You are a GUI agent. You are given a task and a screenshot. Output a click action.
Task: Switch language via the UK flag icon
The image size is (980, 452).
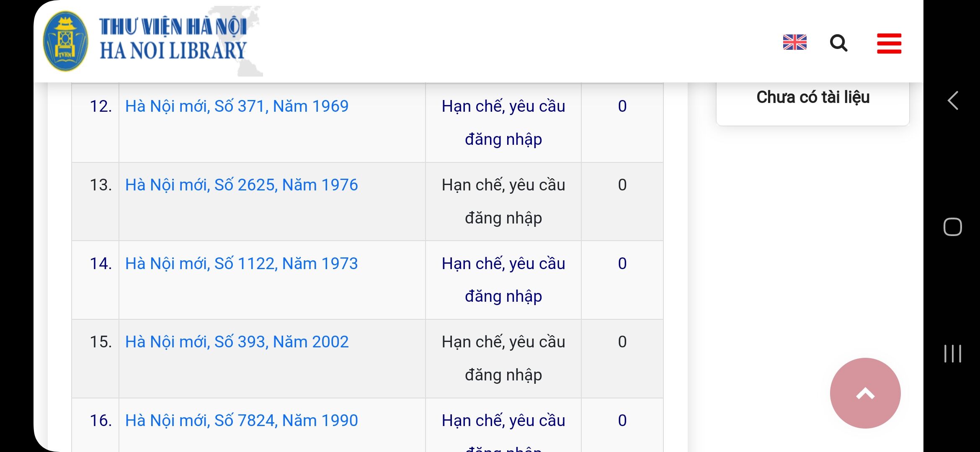(794, 42)
